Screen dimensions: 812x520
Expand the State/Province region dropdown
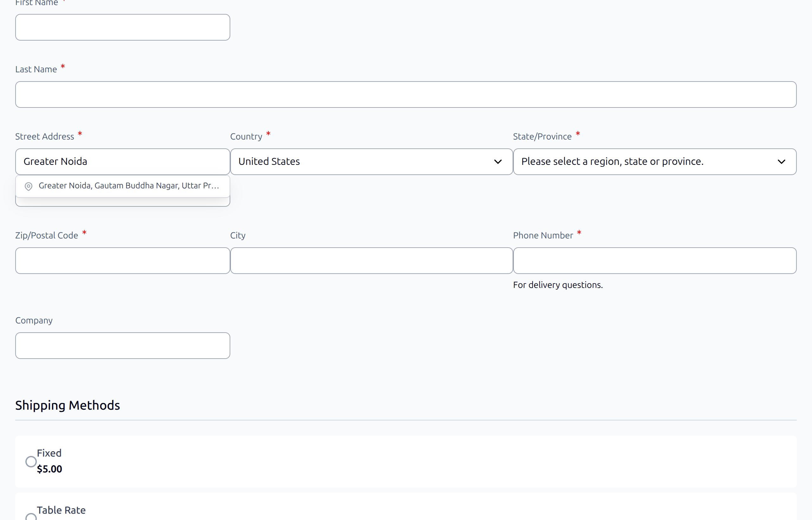(655, 162)
